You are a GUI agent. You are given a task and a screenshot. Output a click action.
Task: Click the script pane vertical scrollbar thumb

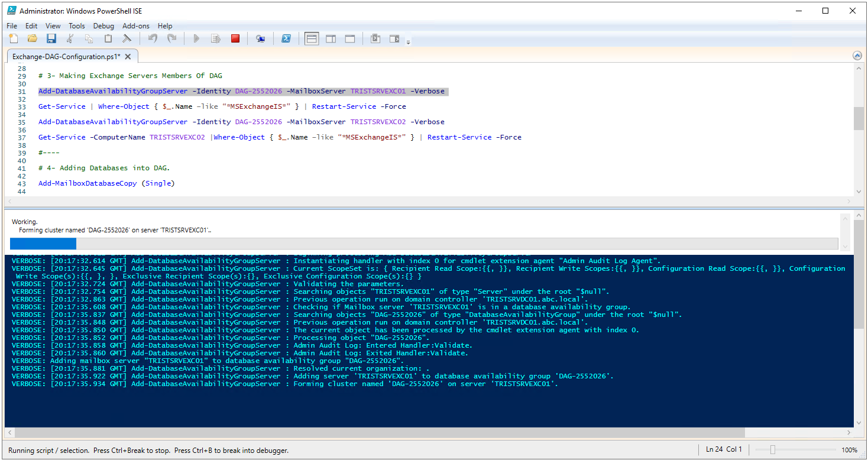click(x=859, y=118)
